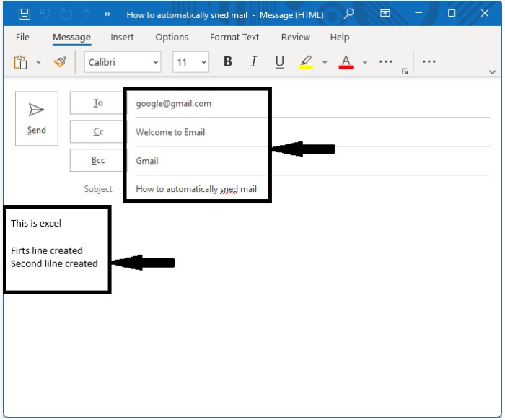Screen dimensions: 505x420
Task: Click the Bcc button
Action: tap(97, 160)
